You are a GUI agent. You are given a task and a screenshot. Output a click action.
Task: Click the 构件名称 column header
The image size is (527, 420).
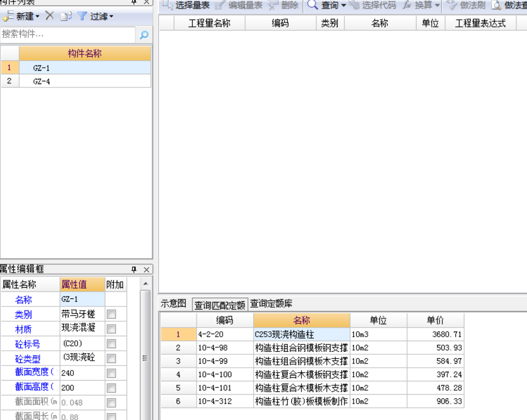pos(85,54)
